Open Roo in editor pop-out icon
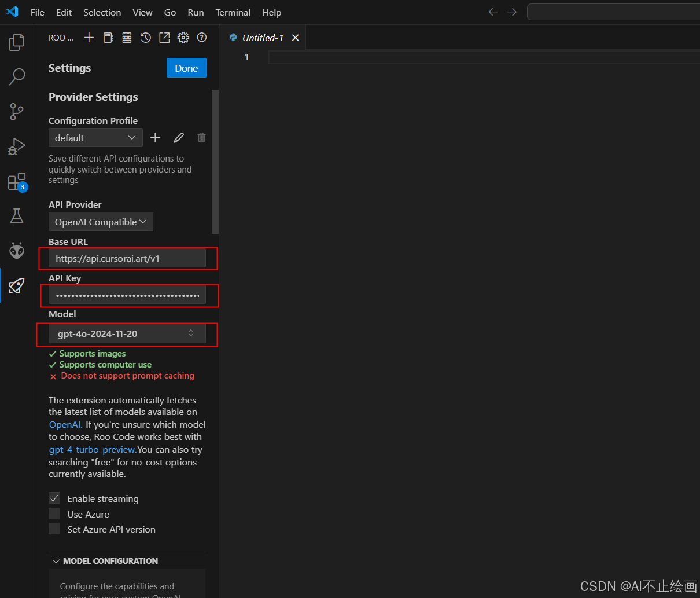This screenshot has height=598, width=700. pyautogui.click(x=164, y=38)
